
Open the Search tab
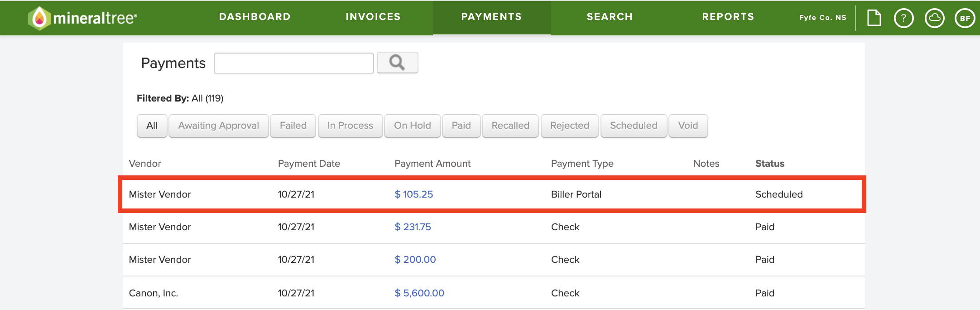click(610, 17)
